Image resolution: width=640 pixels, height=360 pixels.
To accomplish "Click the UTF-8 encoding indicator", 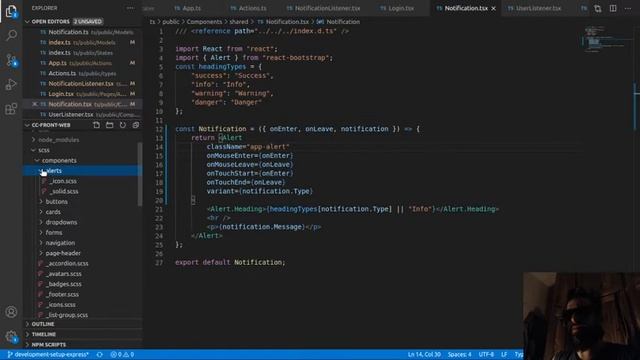I will (x=486, y=355).
